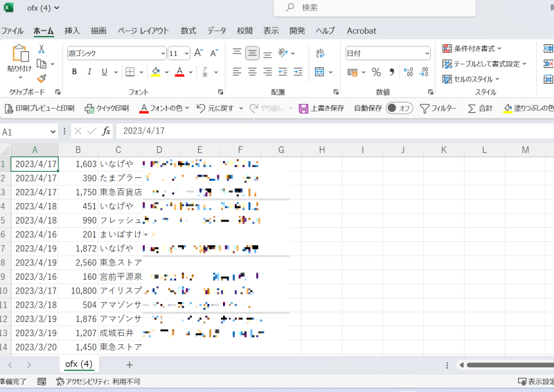This screenshot has width=554, height=392.
Task: Click the 上書き保存 save button
Action: pyautogui.click(x=321, y=108)
